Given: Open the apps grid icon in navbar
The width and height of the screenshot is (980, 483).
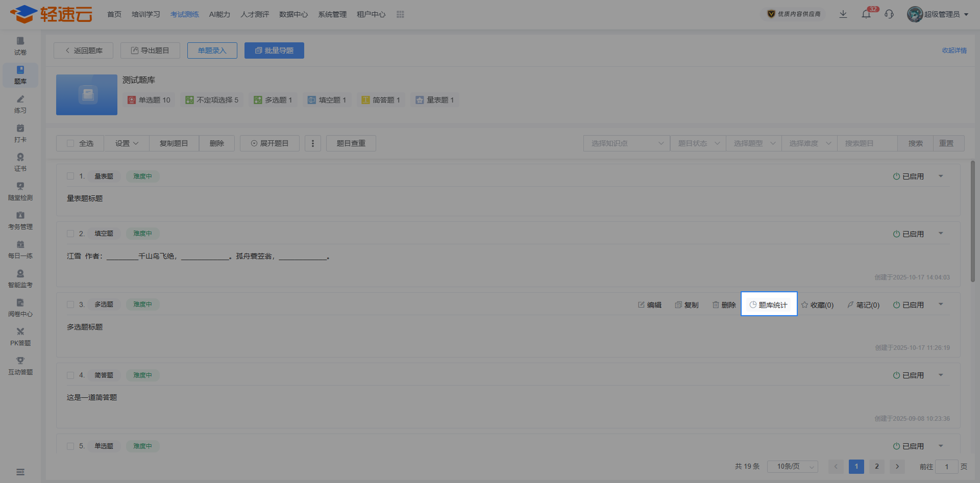Looking at the screenshot, I should (x=400, y=14).
